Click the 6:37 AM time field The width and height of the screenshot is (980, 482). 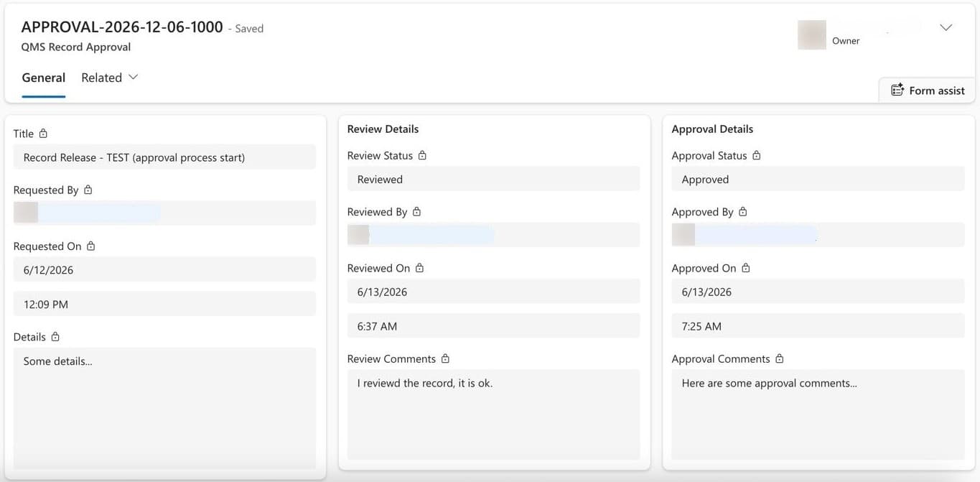coord(493,325)
